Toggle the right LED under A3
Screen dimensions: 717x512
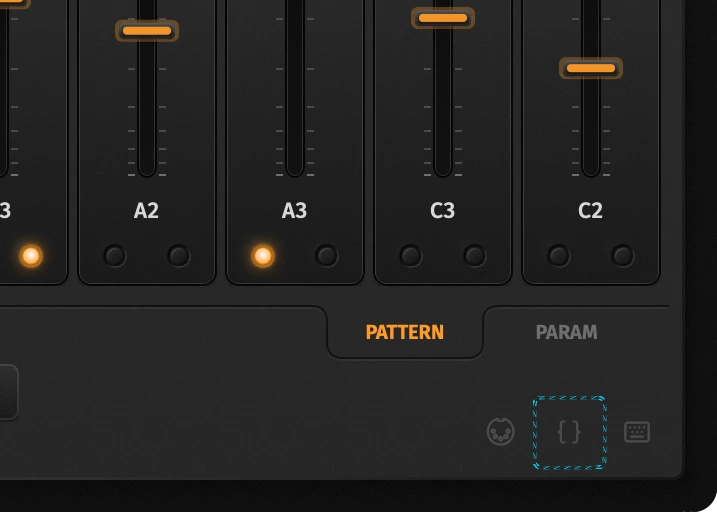(327, 256)
